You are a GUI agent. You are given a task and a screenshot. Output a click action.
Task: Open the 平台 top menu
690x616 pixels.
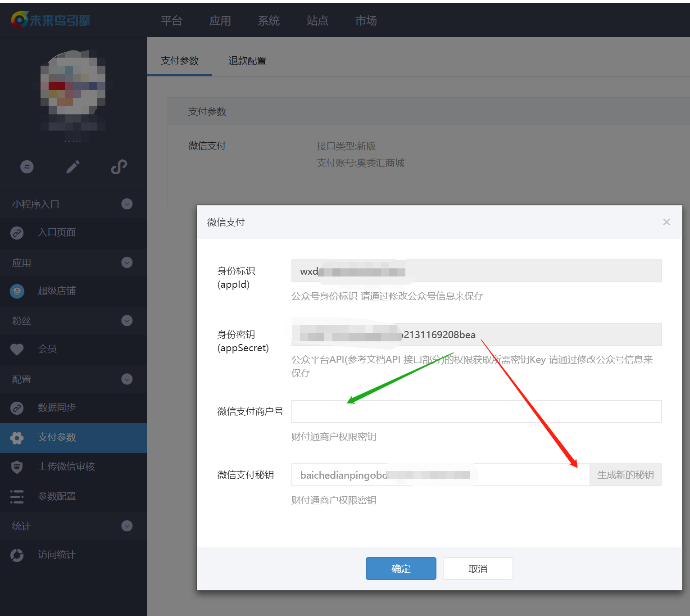point(172,21)
